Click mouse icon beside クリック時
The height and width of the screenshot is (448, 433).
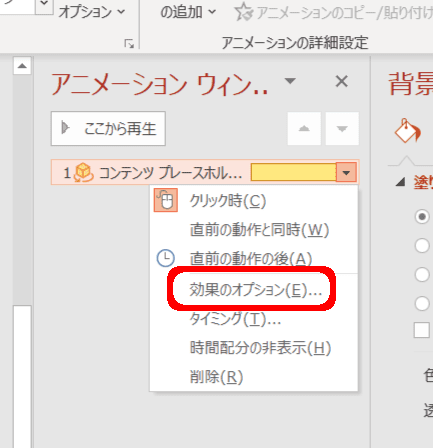coord(166,200)
